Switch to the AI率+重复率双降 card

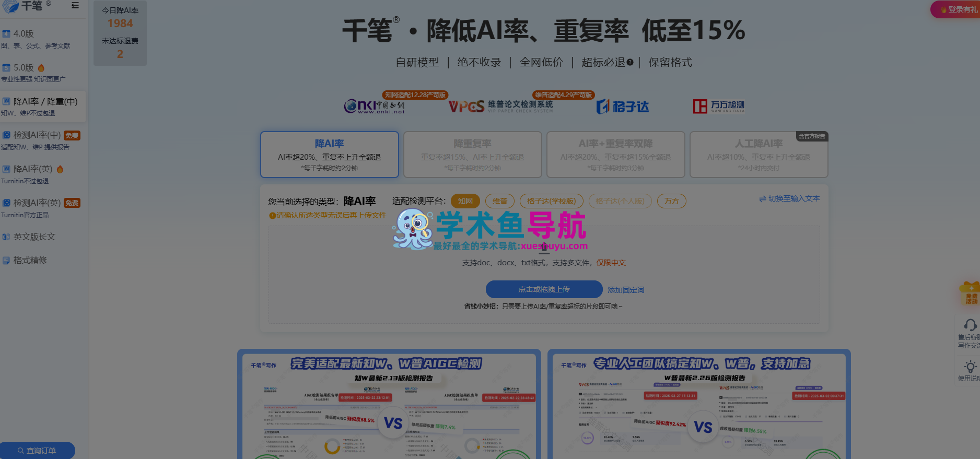point(616,155)
